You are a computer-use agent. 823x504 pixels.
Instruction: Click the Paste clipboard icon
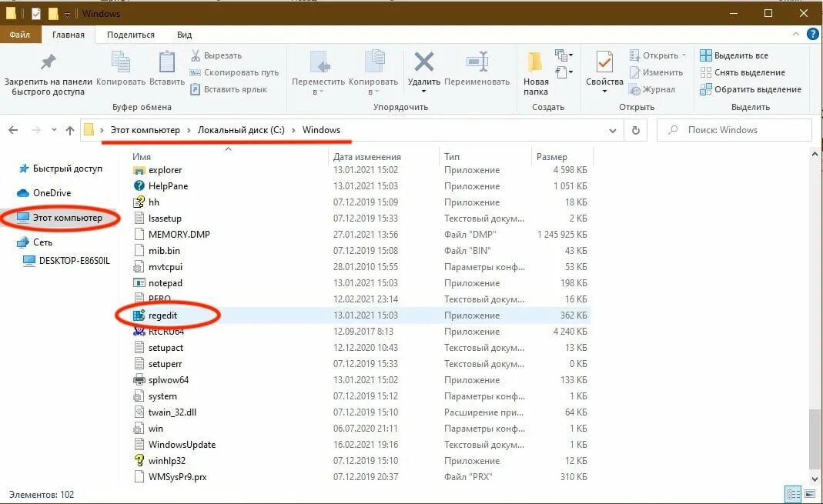(x=167, y=62)
